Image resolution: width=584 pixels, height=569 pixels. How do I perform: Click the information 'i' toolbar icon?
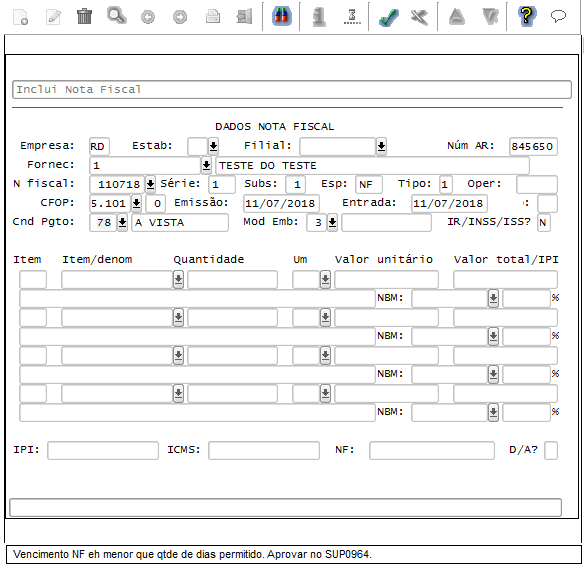(319, 17)
